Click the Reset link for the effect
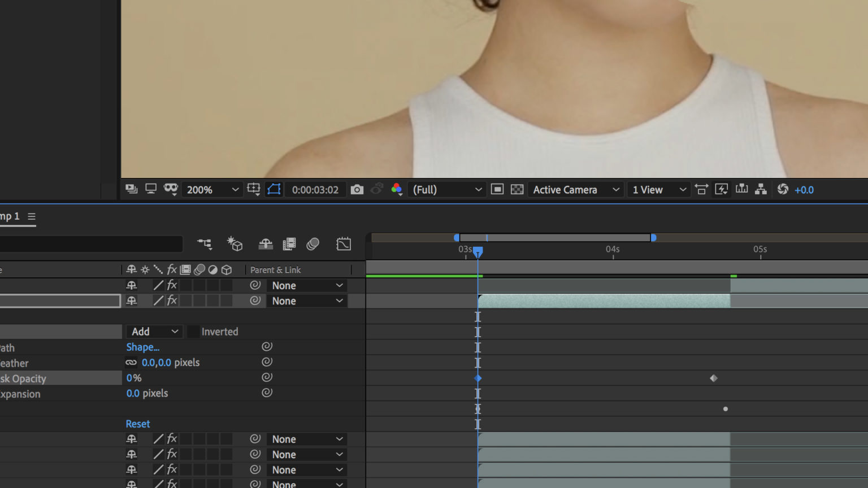This screenshot has width=868, height=488. [x=137, y=424]
